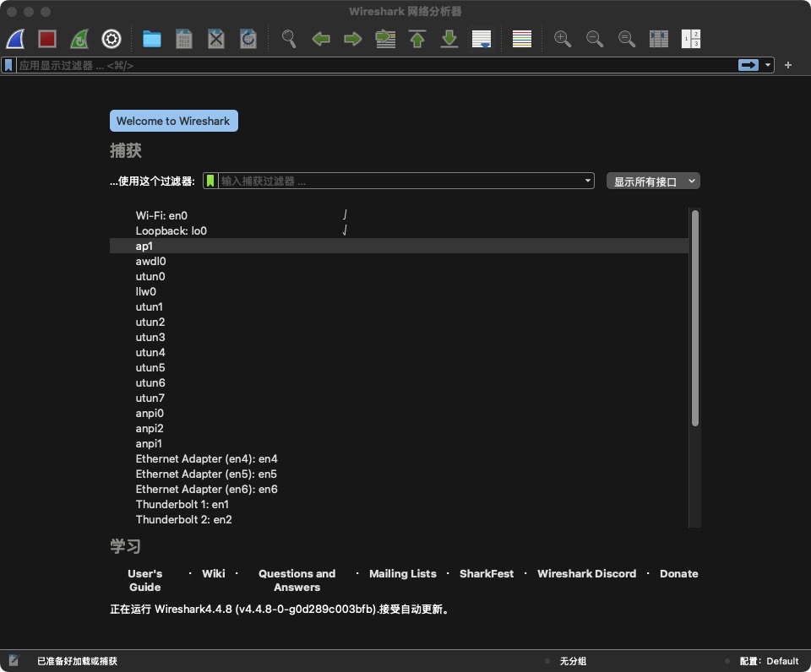
Task: Select Thunderbolt 2: en2 interface
Action: [x=399, y=519]
